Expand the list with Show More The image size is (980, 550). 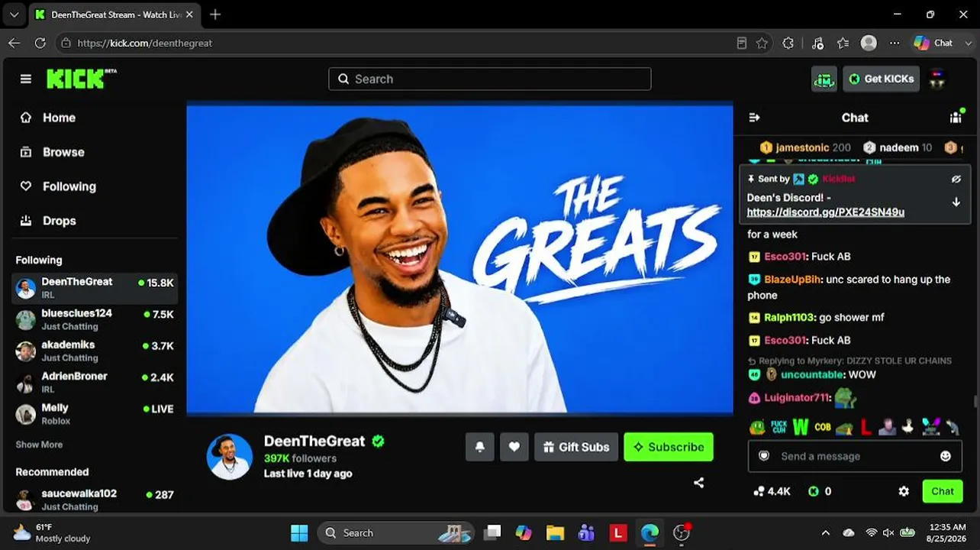click(39, 445)
